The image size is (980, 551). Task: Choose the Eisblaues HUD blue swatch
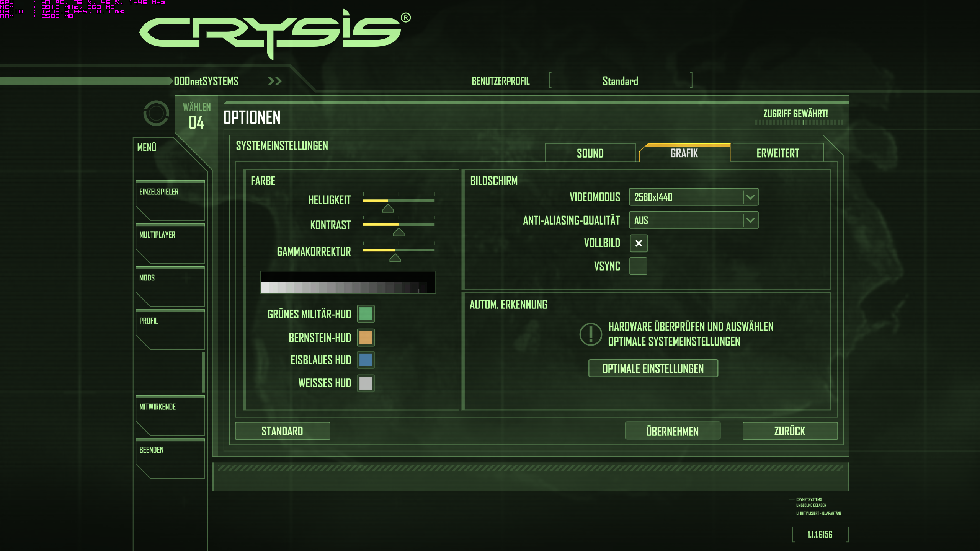coord(366,360)
